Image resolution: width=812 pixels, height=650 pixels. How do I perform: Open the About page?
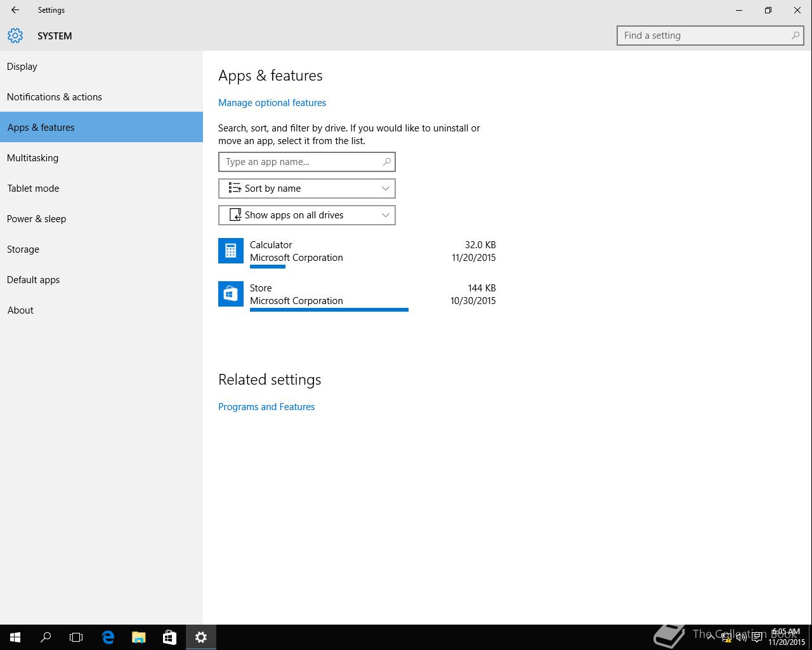[101, 310]
